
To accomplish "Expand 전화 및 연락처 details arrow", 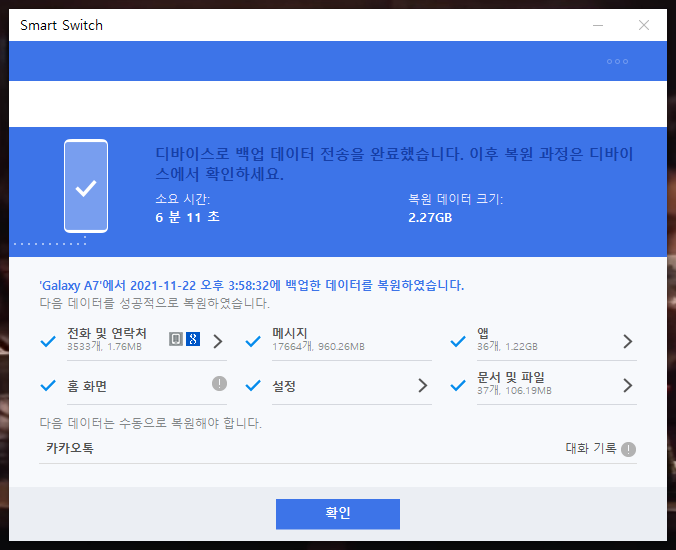I will point(218,341).
